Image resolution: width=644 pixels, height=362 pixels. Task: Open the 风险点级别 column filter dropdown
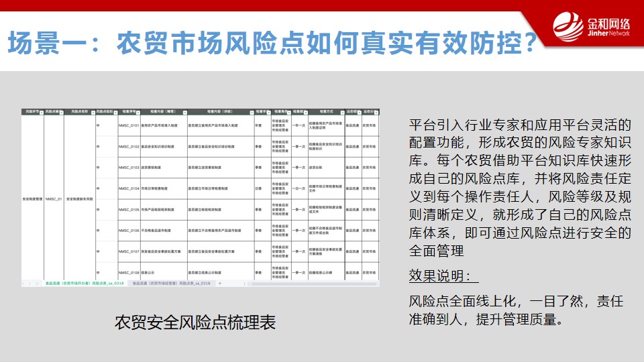click(115, 113)
